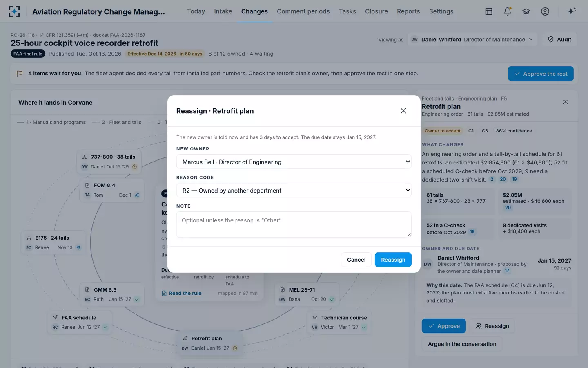This screenshot has height=368, width=588.
Task: Click the Owner to accept status badge
Action: coord(443,131)
